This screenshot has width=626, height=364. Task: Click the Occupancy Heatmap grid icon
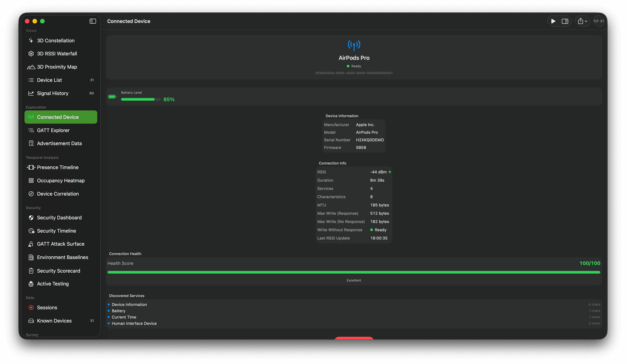31,181
